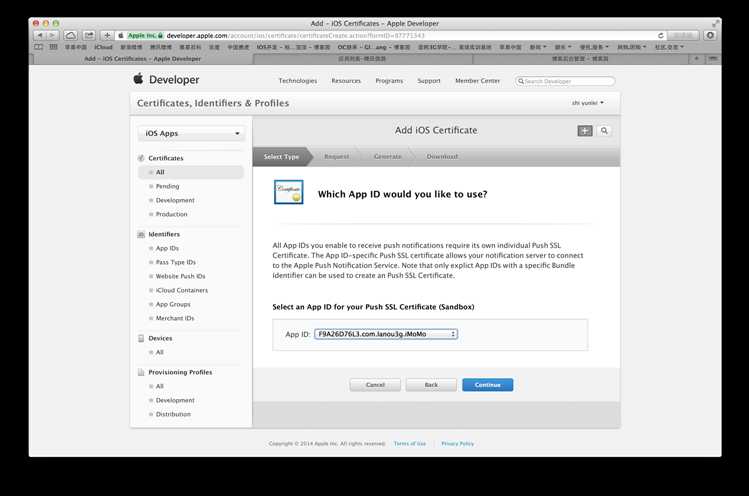Add bookmark with the plus toolbar button

tap(107, 35)
